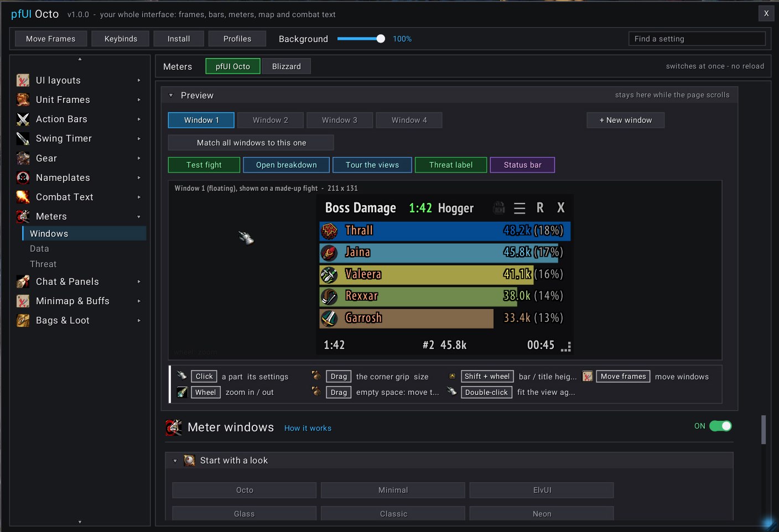Click the Find a setting search field
Image resolution: width=779 pixels, height=532 pixels.
coord(697,39)
